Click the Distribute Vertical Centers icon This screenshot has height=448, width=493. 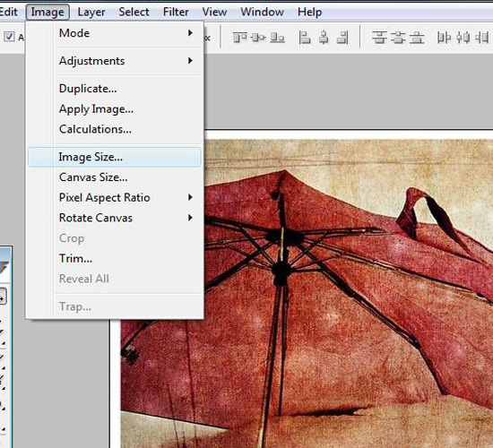click(x=398, y=38)
